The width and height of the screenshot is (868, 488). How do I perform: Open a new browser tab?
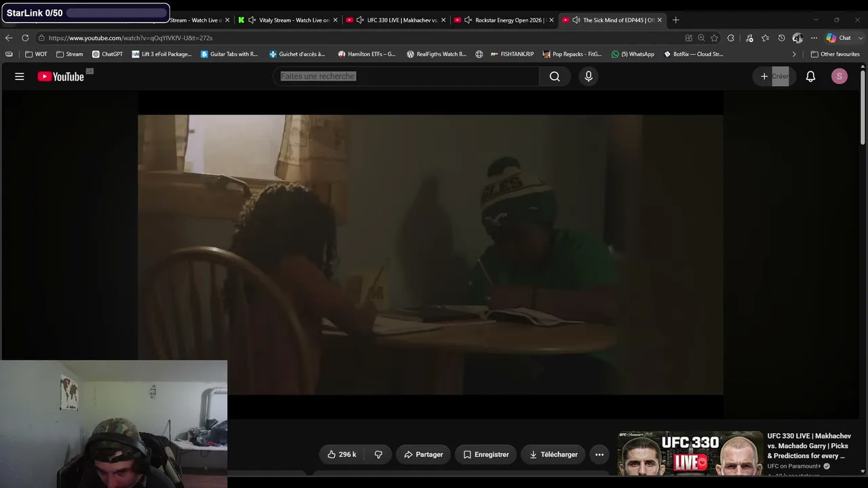pos(675,20)
